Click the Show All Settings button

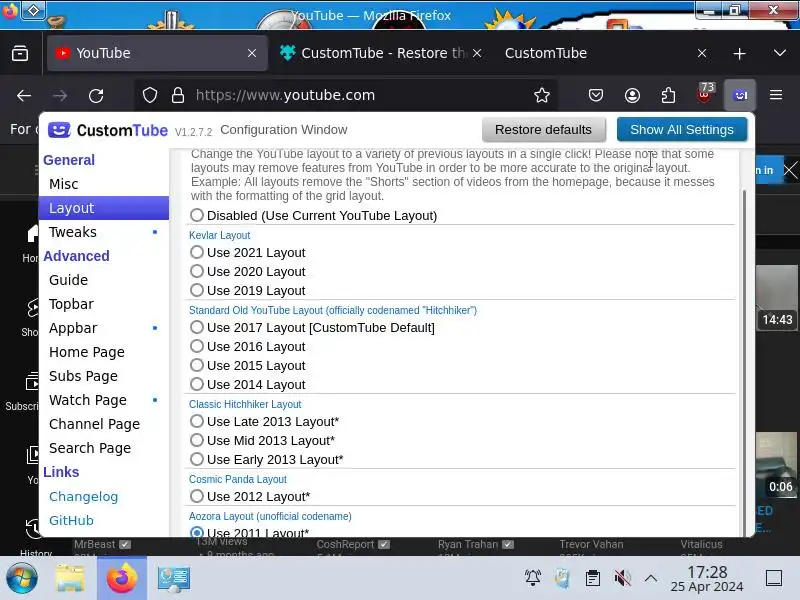[x=682, y=130]
